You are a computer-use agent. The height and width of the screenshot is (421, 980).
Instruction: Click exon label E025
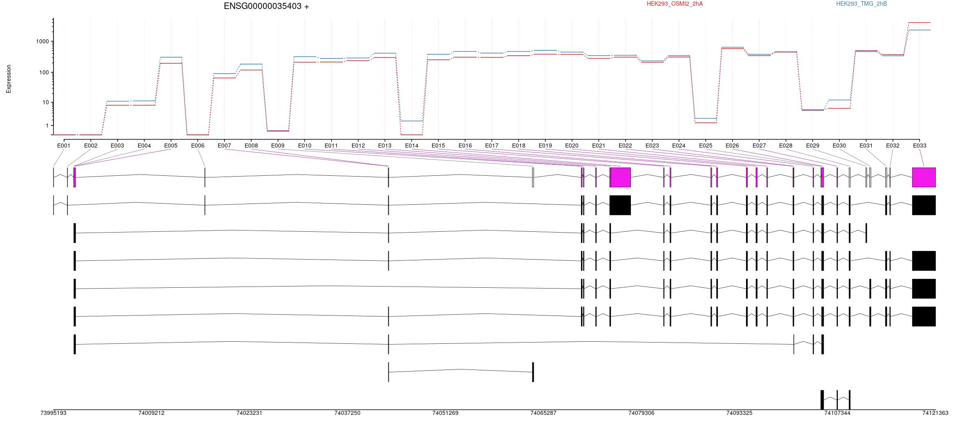pyautogui.click(x=706, y=146)
